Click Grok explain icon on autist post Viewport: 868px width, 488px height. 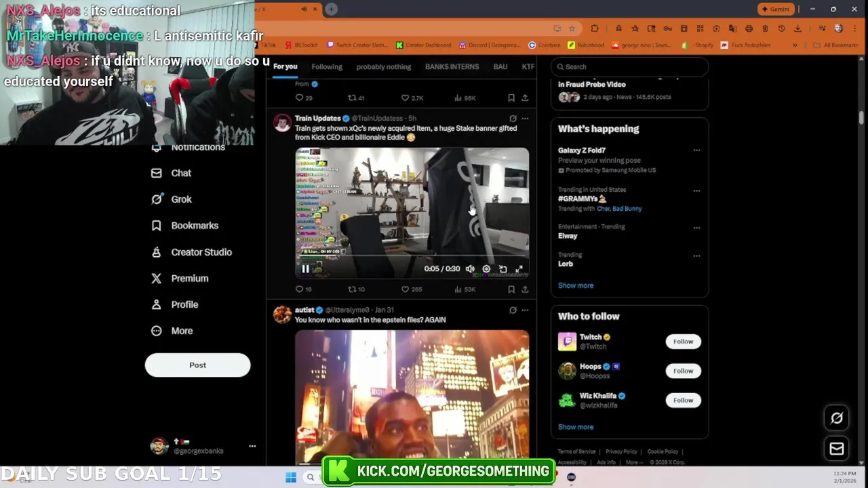[513, 310]
